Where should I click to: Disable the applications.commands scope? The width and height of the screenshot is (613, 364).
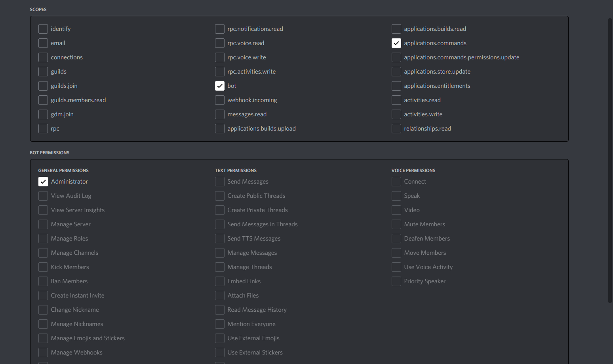click(x=396, y=43)
